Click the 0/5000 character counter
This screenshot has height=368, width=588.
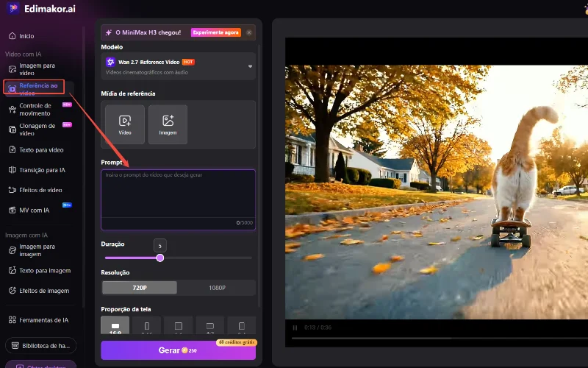pos(245,223)
